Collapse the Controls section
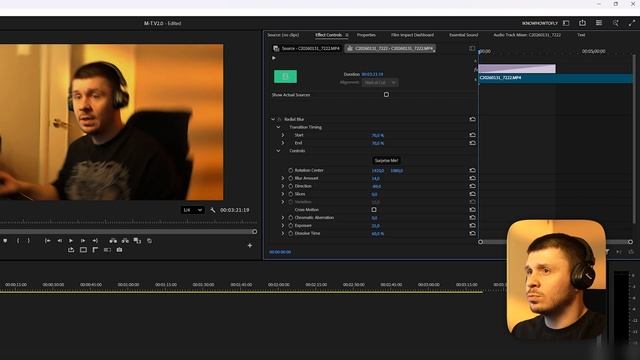Image resolution: width=640 pixels, height=360 pixels. pos(278,151)
